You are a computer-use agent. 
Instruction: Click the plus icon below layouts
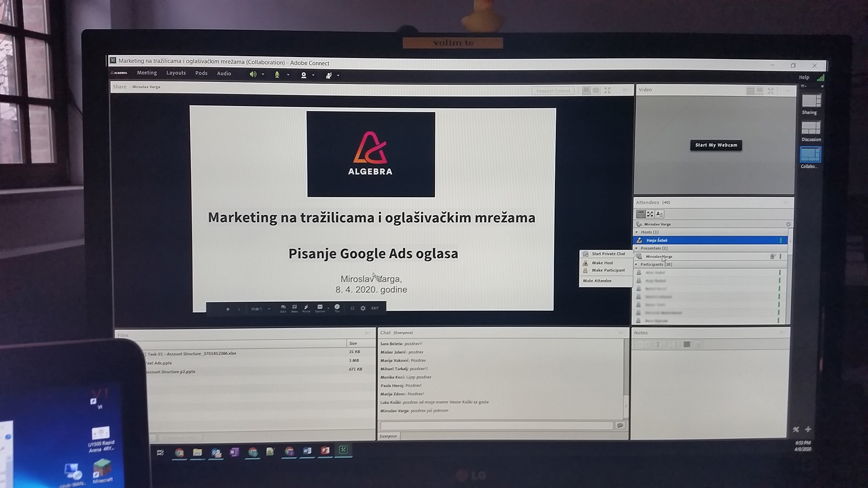(808, 430)
